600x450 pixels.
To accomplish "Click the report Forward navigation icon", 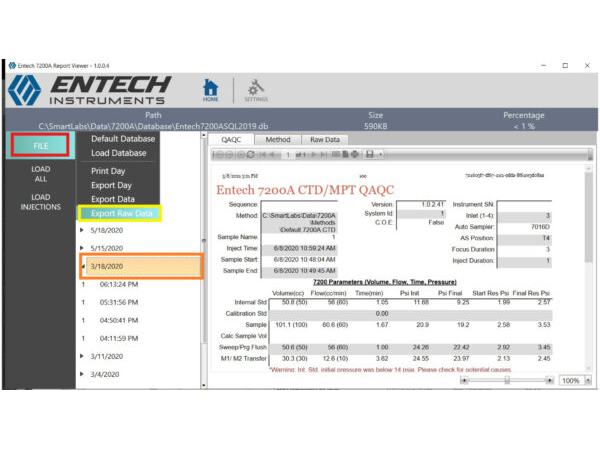I will point(229,155).
